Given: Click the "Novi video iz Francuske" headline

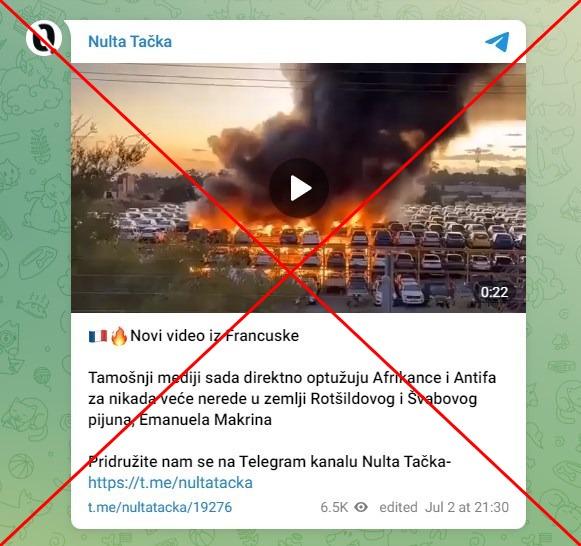Looking at the screenshot, I should (215, 336).
